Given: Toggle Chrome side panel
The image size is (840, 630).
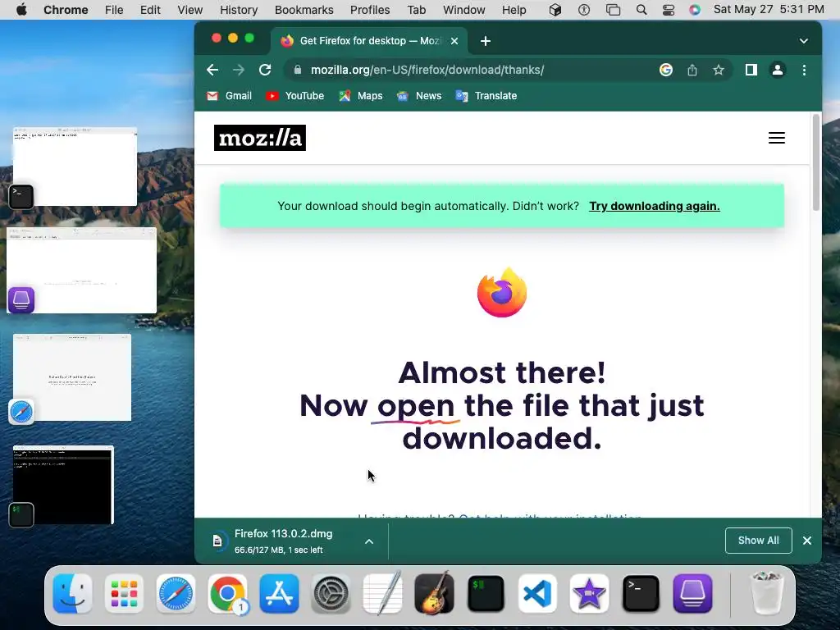Looking at the screenshot, I should [x=751, y=70].
